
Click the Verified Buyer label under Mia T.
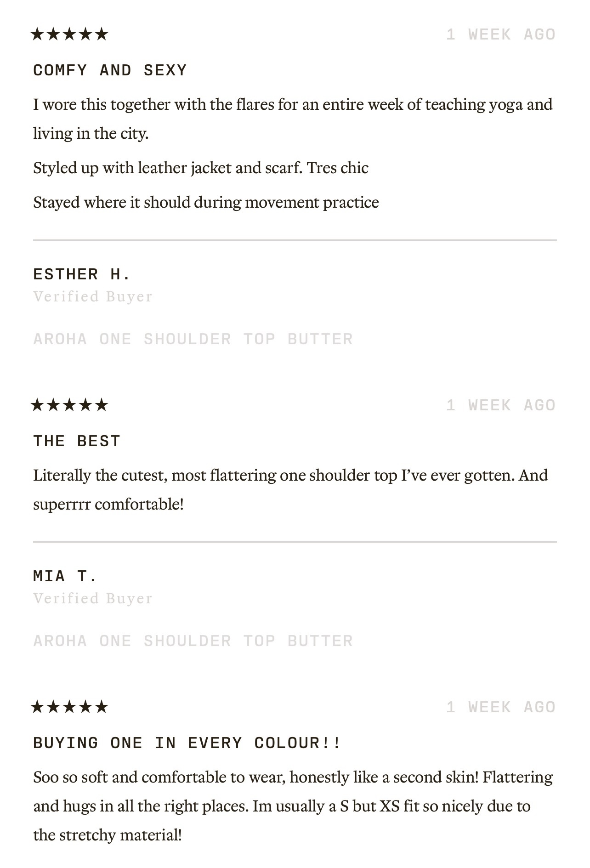[x=93, y=598]
